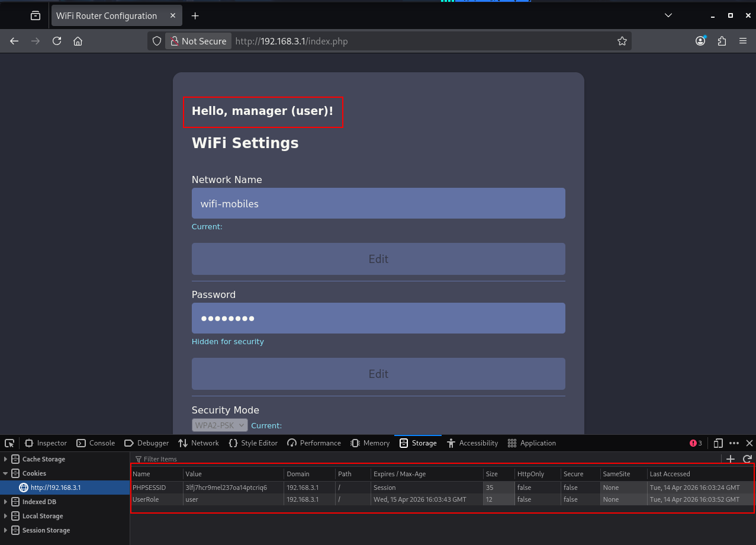Open a new browser tab
Image resolution: width=756 pixels, height=545 pixels.
[195, 15]
